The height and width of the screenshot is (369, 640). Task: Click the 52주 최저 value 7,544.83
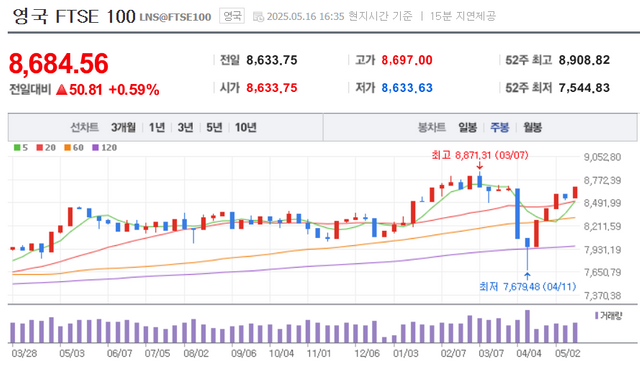pyautogui.click(x=584, y=88)
